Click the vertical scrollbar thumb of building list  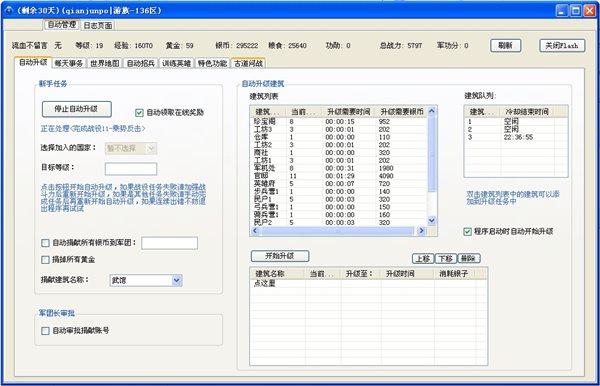click(x=432, y=154)
